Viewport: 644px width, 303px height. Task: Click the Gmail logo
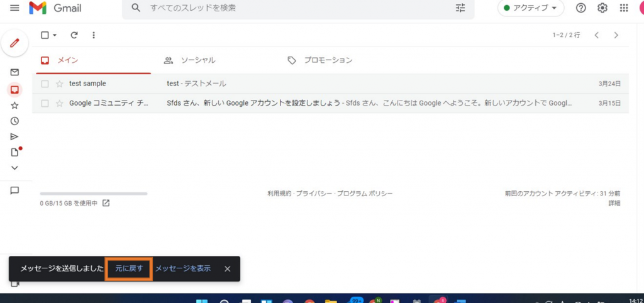pyautogui.click(x=55, y=8)
